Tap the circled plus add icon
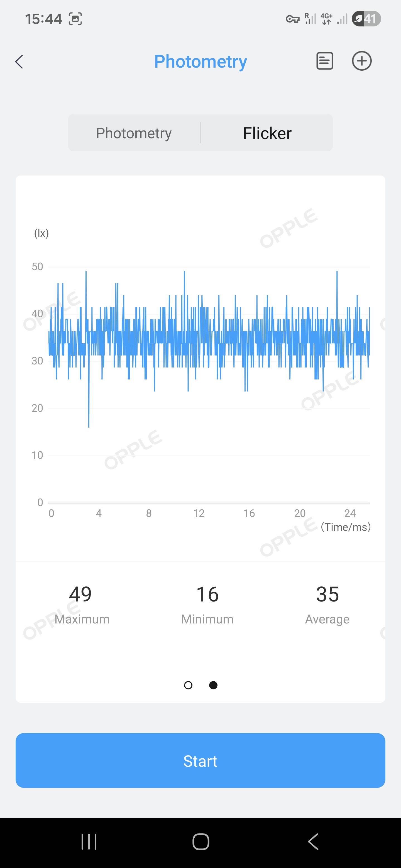Screen dimensions: 401x868 click(x=361, y=61)
